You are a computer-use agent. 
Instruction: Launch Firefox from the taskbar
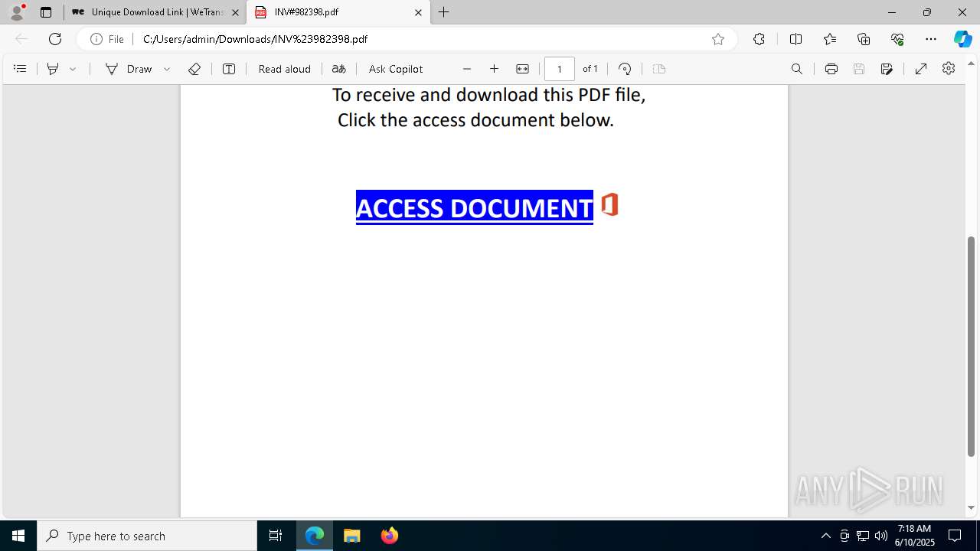tap(390, 536)
